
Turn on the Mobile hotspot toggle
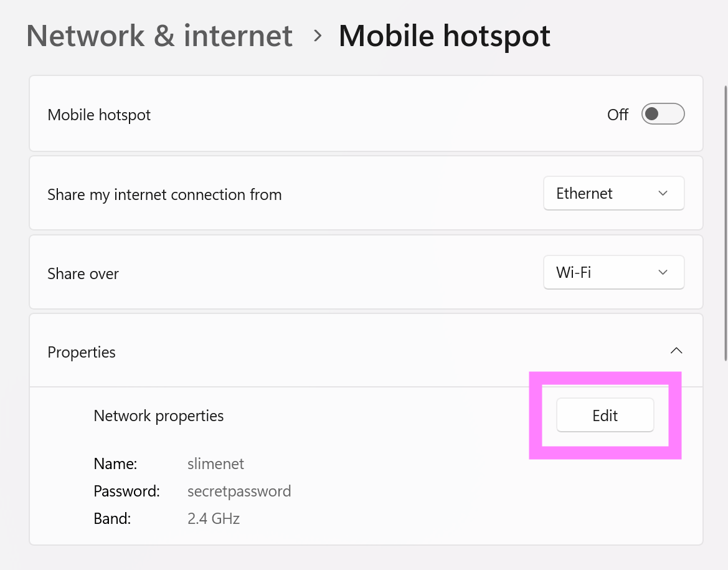[663, 114]
